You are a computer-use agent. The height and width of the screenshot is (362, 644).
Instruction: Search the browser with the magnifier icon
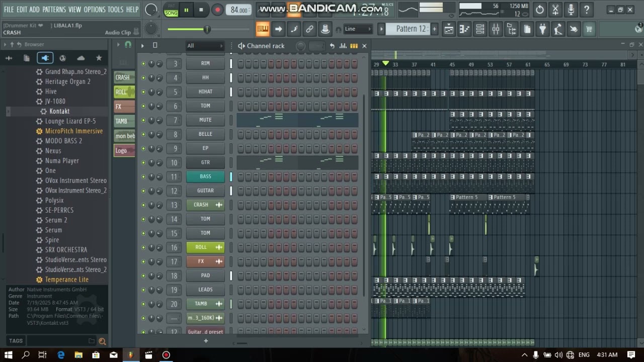point(102,341)
